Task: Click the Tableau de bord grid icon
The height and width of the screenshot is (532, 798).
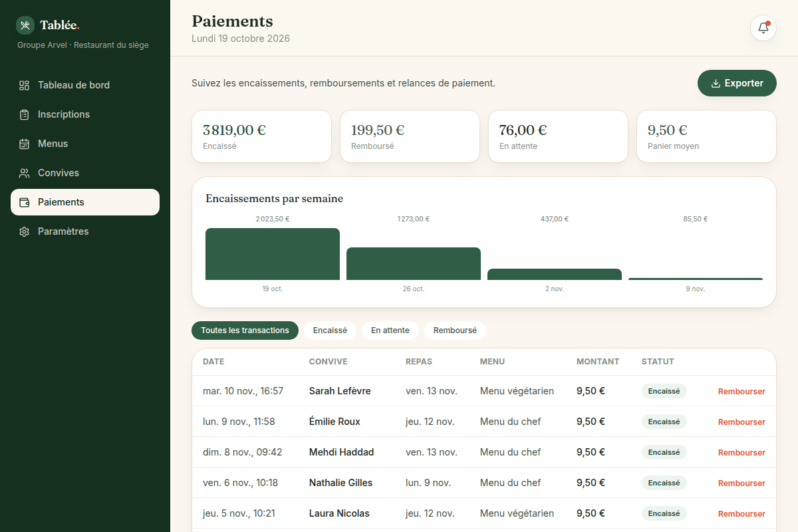Action: coord(25,85)
